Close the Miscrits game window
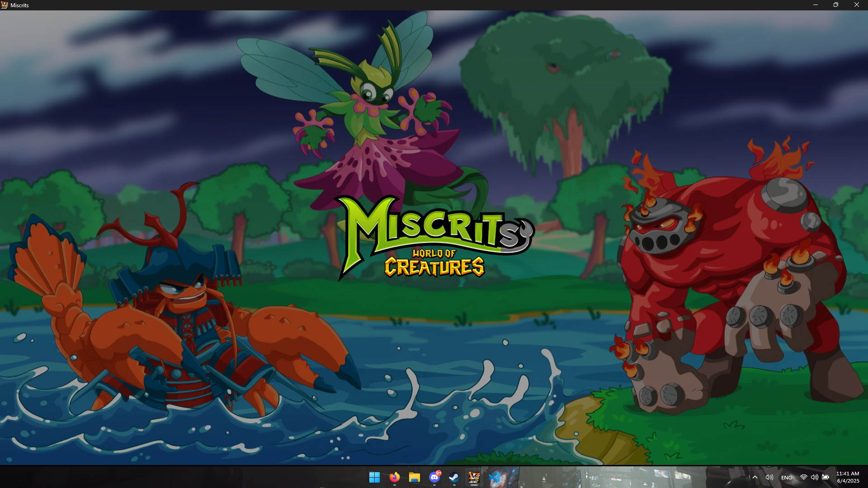Viewport: 868px width, 488px height. pos(856,5)
